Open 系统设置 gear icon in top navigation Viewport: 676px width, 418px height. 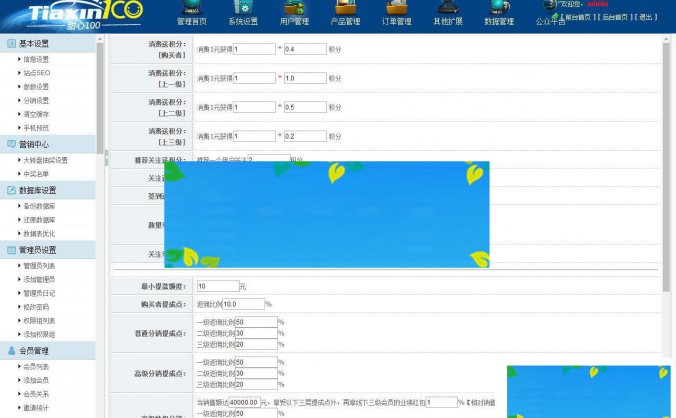click(x=243, y=7)
